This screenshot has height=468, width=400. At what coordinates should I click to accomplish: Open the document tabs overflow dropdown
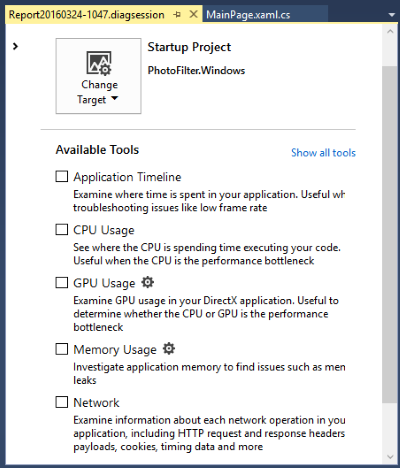[392, 15]
